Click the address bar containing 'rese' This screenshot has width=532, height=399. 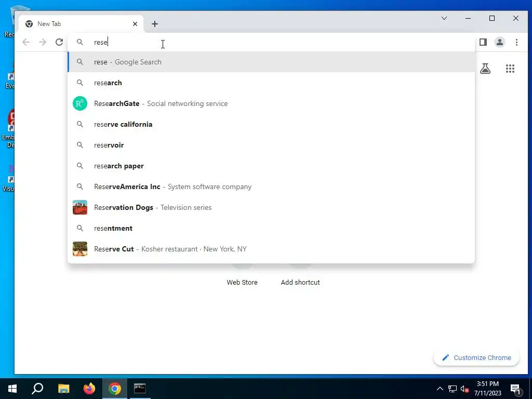click(271, 42)
